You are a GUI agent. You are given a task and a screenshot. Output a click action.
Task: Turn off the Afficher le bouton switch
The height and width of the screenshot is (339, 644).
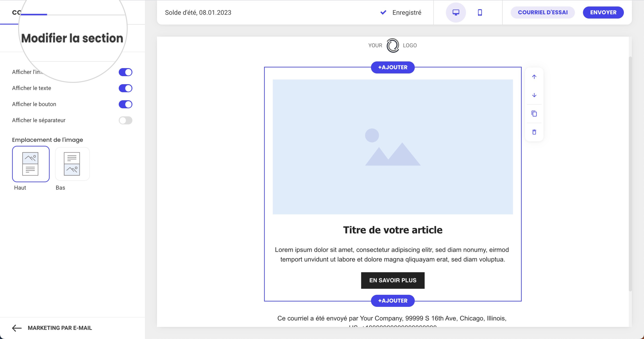pyautogui.click(x=125, y=104)
